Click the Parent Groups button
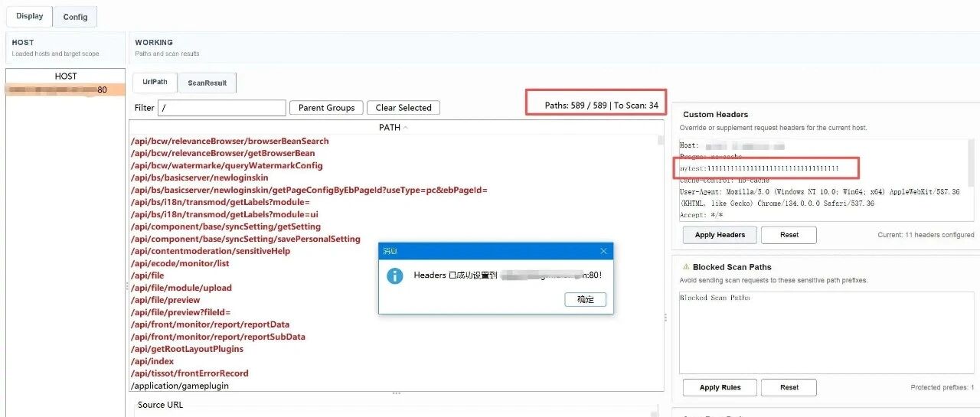Viewport: 980px width, 417px height. [x=326, y=108]
